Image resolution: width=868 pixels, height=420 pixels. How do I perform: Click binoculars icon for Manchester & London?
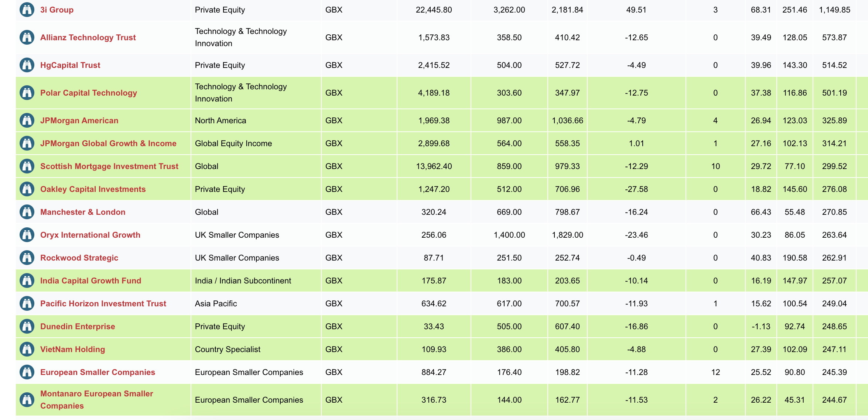point(27,212)
